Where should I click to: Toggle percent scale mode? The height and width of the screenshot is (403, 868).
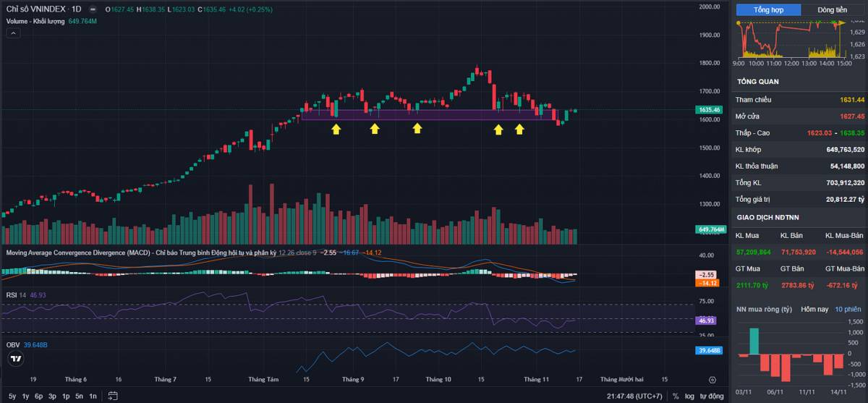point(676,396)
